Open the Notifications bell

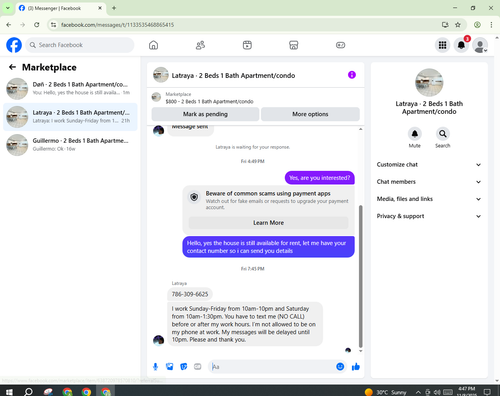461,45
